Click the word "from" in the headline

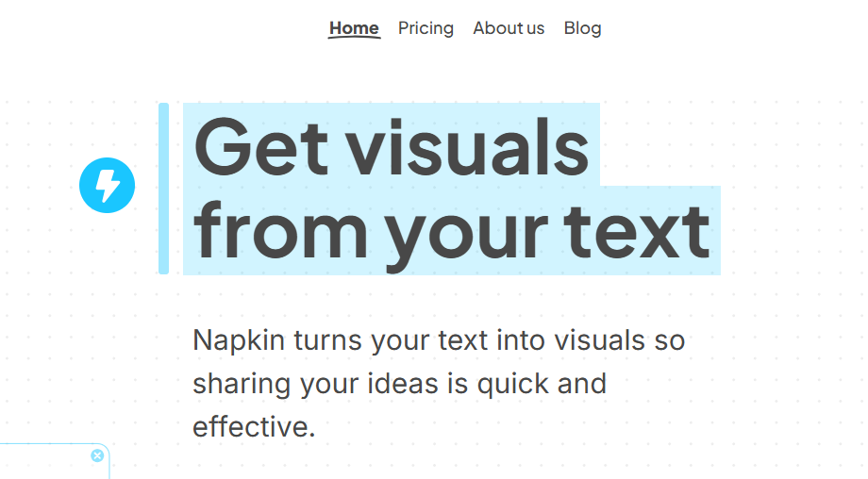281,230
